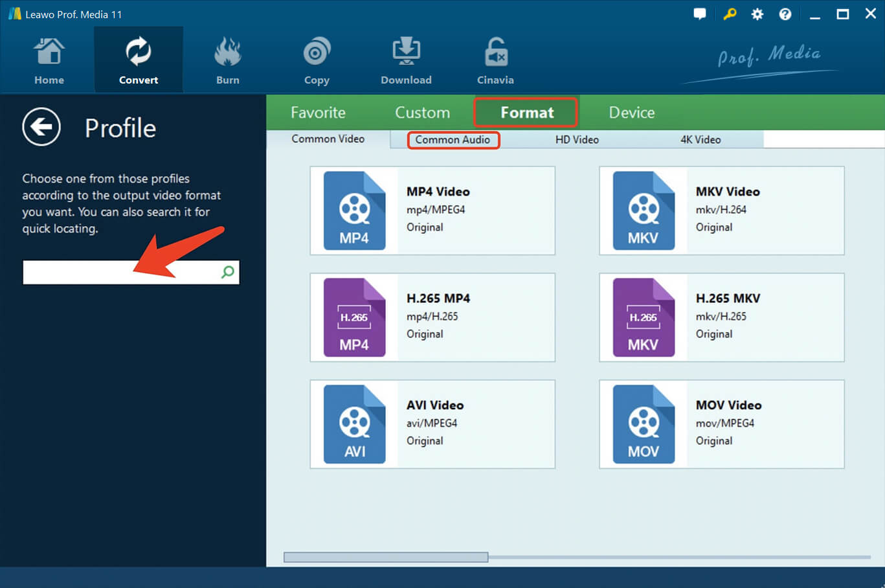Go back using the Profile back arrow
Image resolution: width=885 pixels, height=588 pixels.
pos(41,127)
